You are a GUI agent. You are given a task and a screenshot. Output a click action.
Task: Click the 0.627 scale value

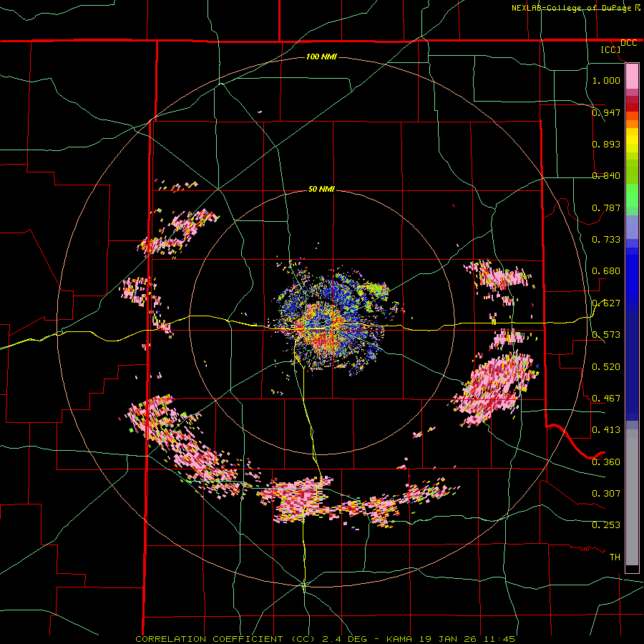(x=606, y=303)
